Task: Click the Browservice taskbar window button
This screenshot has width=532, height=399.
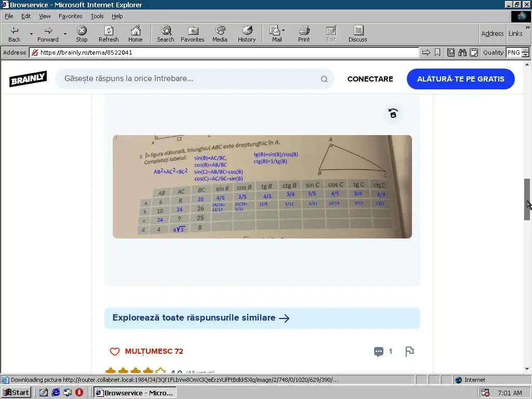Action: [x=135, y=393]
